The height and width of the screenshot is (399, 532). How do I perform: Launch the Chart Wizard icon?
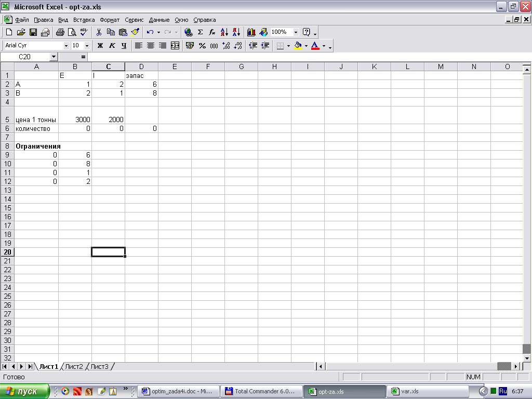tap(251, 32)
